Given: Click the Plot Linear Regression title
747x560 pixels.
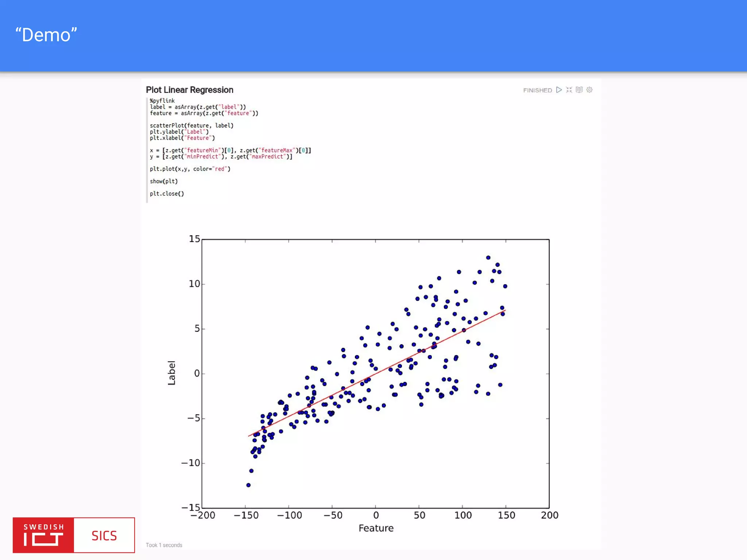Looking at the screenshot, I should [189, 90].
